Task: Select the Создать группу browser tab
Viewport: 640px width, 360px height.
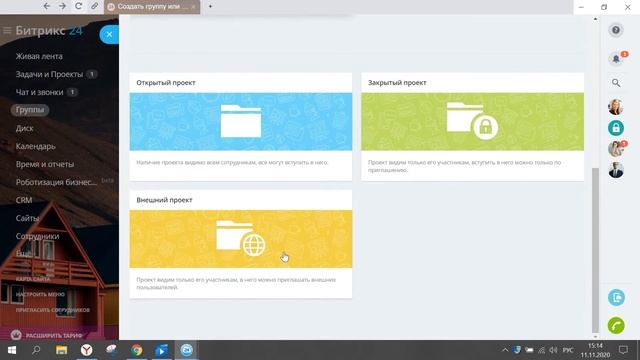Action: point(152,7)
